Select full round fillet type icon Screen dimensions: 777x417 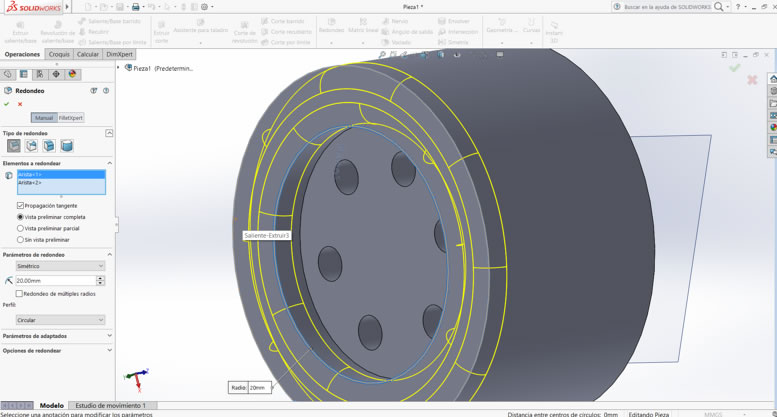point(66,146)
